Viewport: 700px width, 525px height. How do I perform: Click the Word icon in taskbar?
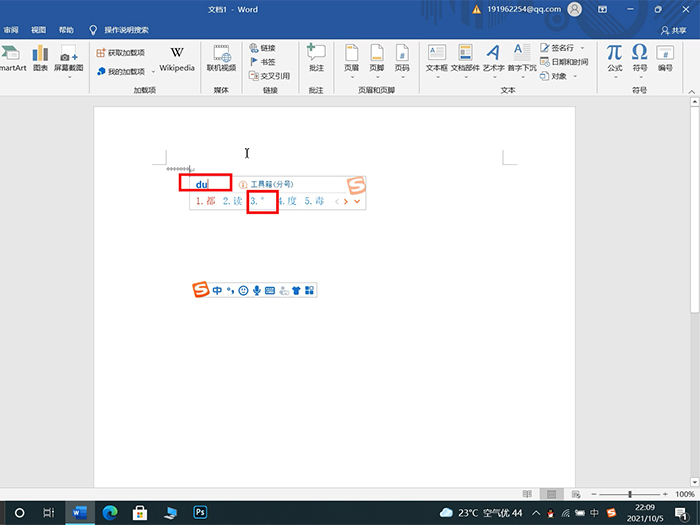[x=80, y=512]
